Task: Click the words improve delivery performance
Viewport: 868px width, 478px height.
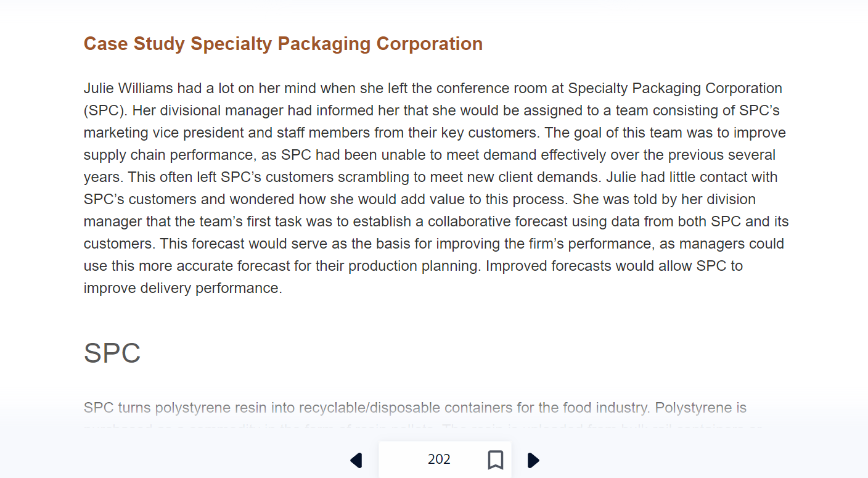Action: point(182,288)
